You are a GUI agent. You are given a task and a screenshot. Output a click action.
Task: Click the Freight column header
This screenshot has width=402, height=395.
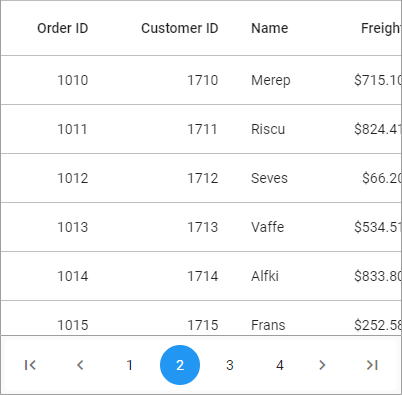pyautogui.click(x=381, y=28)
